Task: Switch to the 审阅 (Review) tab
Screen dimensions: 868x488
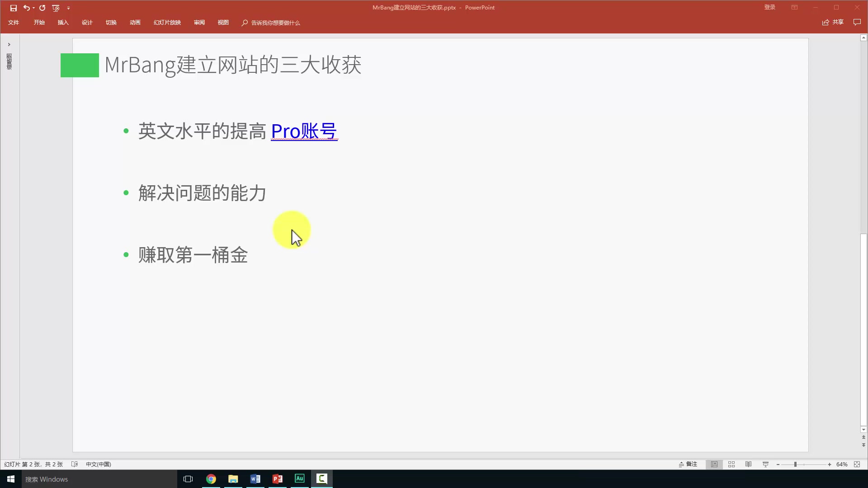Action: pyautogui.click(x=199, y=22)
